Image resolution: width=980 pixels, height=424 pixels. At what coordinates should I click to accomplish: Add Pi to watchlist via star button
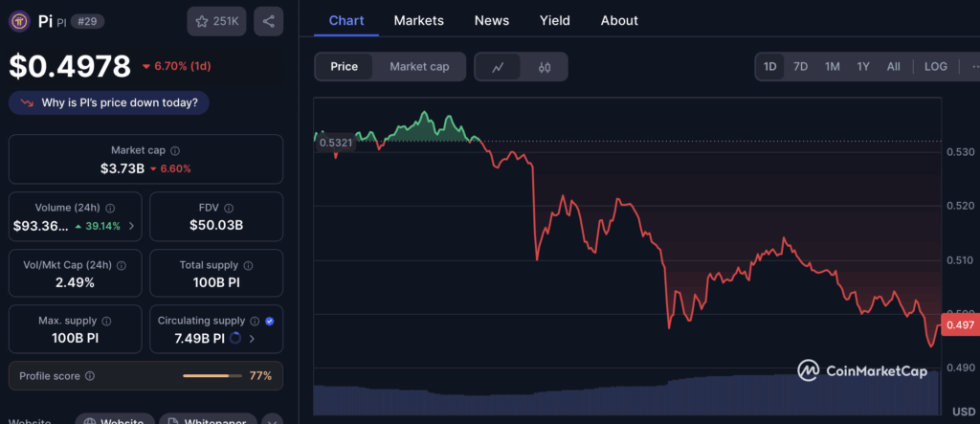tap(217, 21)
